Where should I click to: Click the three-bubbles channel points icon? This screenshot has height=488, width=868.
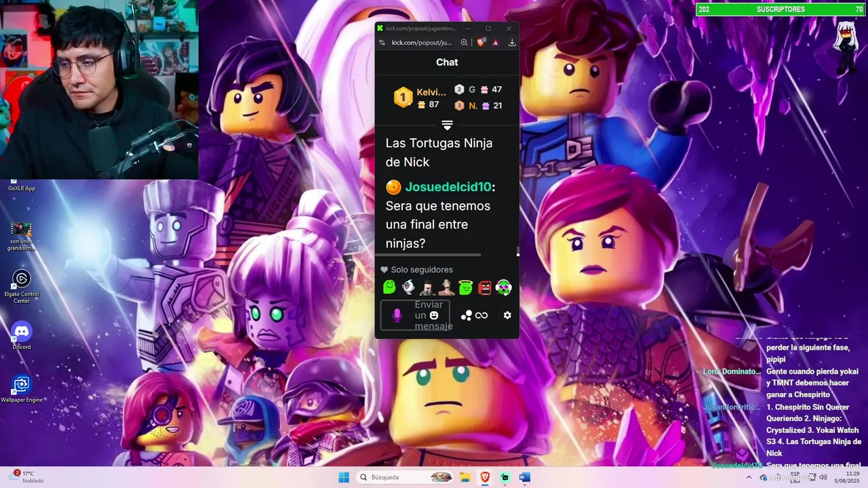tap(467, 315)
